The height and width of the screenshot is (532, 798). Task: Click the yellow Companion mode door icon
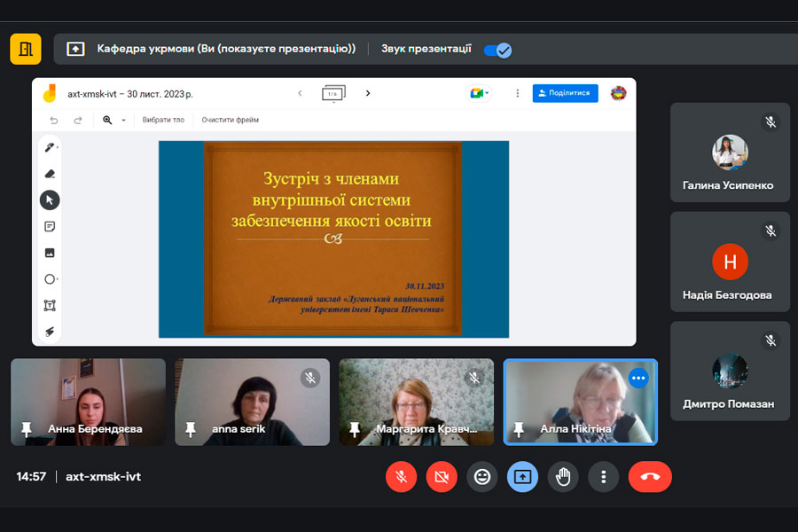26,49
